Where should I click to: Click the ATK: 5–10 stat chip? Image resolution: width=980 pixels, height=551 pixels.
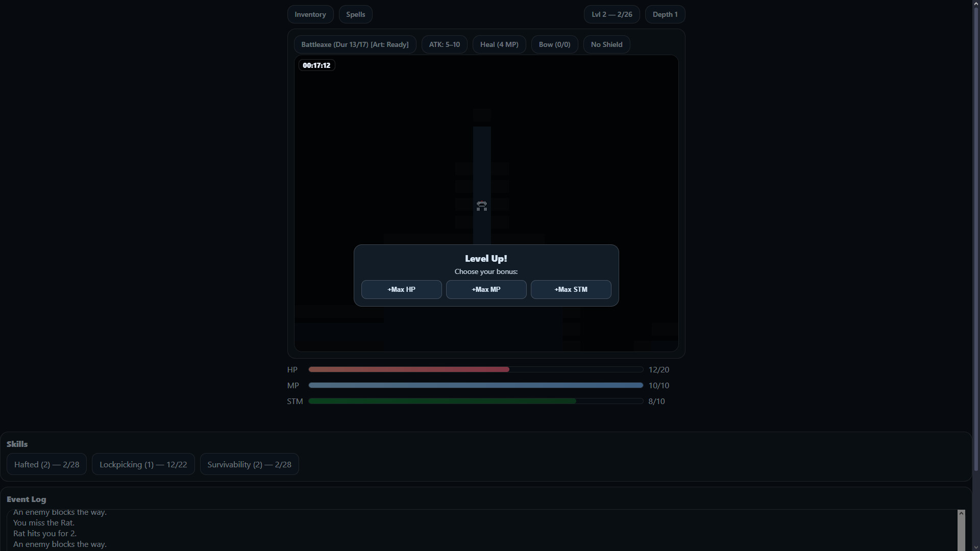[444, 44]
